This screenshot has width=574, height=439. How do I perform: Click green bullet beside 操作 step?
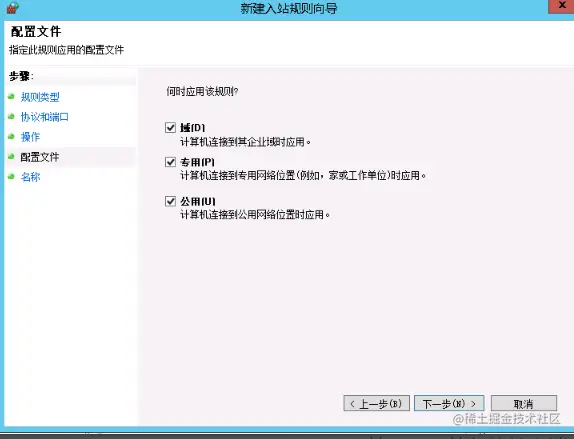(11, 137)
